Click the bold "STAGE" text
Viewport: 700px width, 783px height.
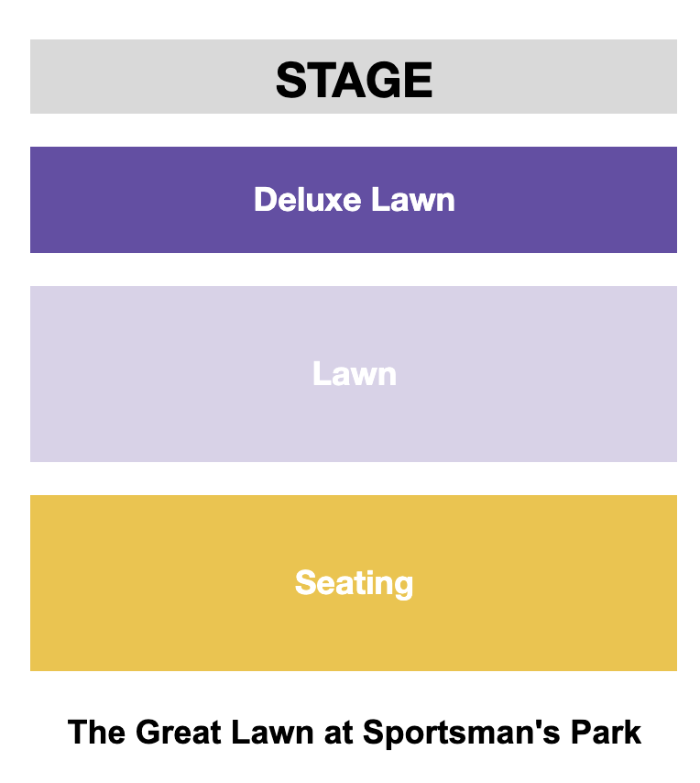click(354, 80)
